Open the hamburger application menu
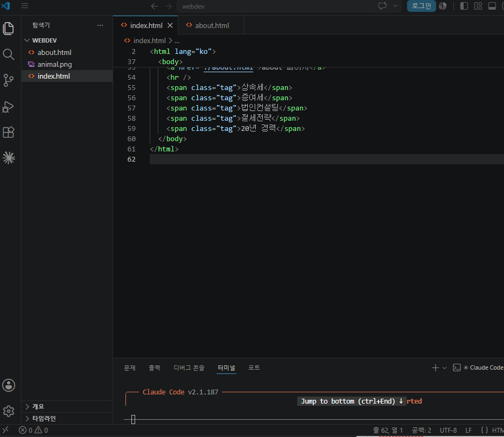This screenshot has height=437, width=504. click(x=25, y=6)
